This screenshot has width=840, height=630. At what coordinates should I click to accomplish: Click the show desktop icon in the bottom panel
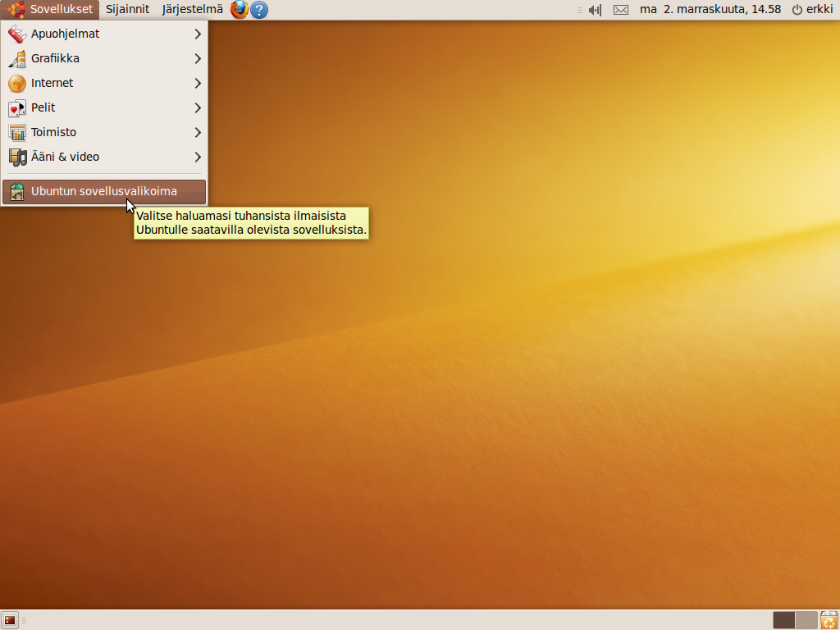click(10, 620)
